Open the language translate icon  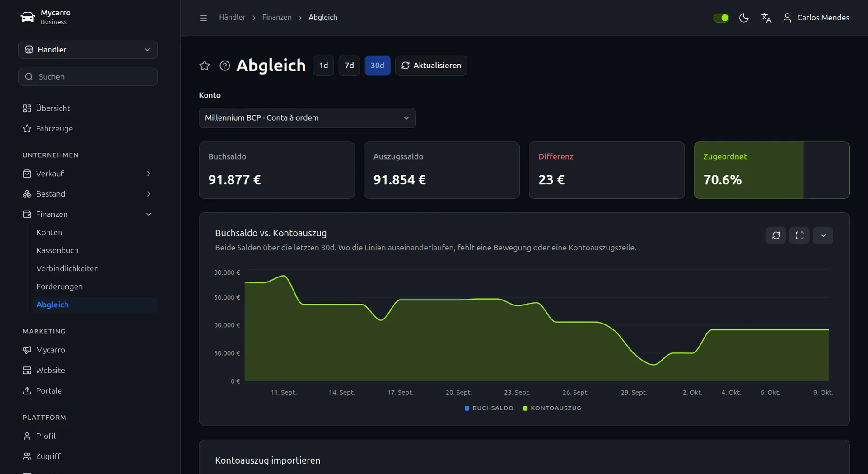click(x=766, y=18)
